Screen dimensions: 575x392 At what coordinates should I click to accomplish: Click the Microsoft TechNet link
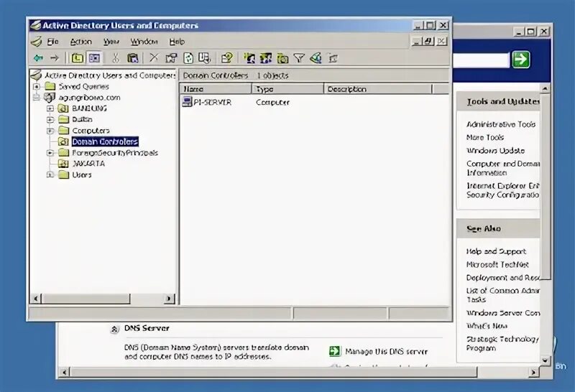497,264
